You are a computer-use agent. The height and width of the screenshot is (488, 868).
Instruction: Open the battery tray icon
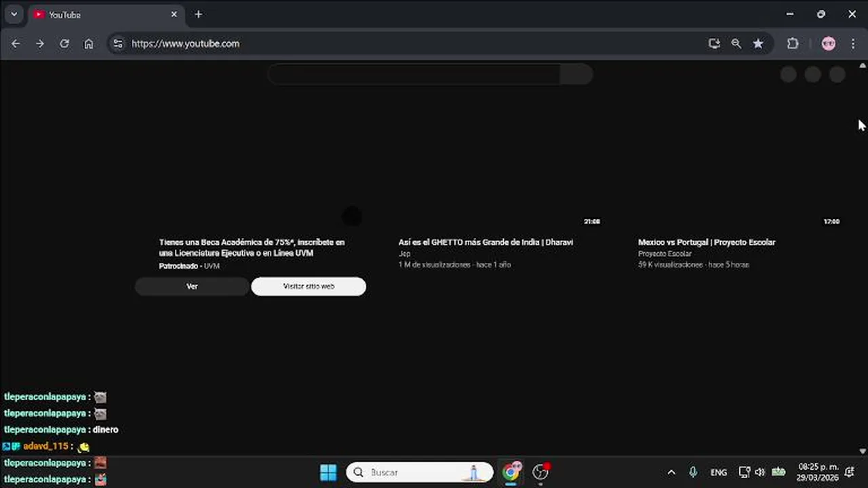coord(778,472)
